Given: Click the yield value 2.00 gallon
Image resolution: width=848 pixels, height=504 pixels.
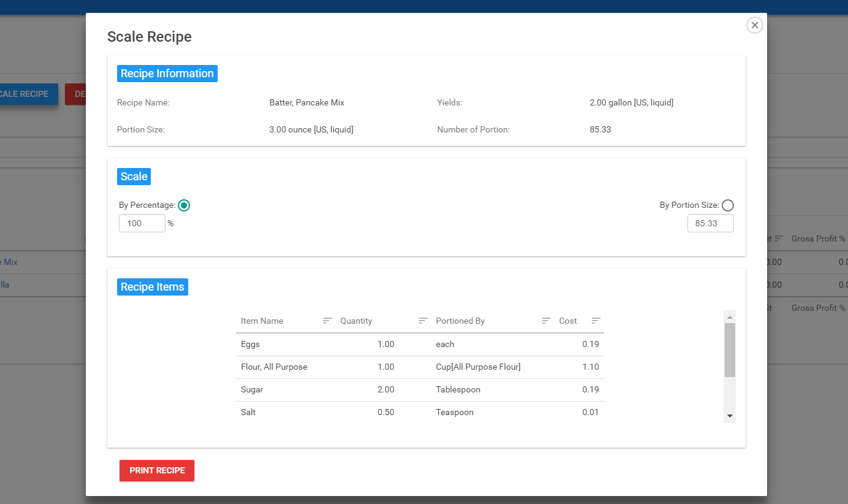Looking at the screenshot, I should (632, 102).
